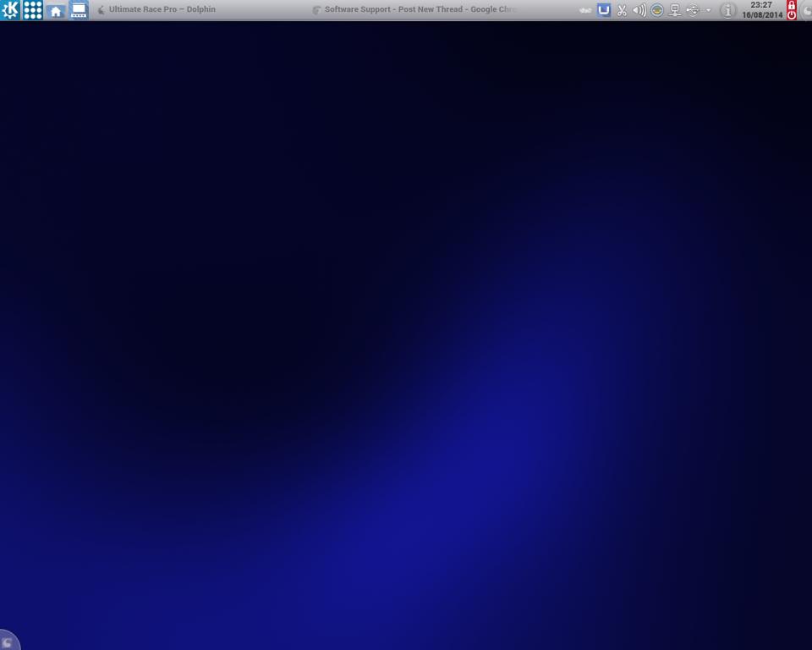Open the notifications info icon
This screenshot has height=650, width=812.
coord(727,10)
